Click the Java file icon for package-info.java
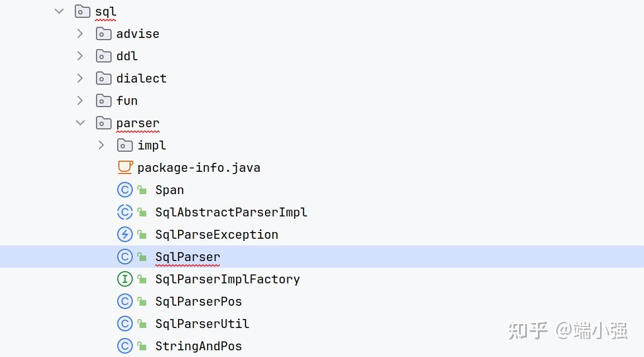Screen dimensions: 644x357 (x=125, y=167)
